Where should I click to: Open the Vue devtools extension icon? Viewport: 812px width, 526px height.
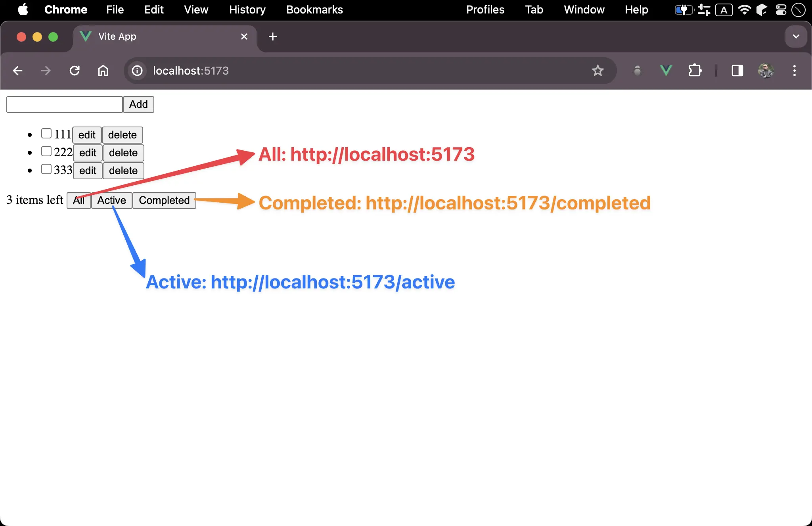666,71
